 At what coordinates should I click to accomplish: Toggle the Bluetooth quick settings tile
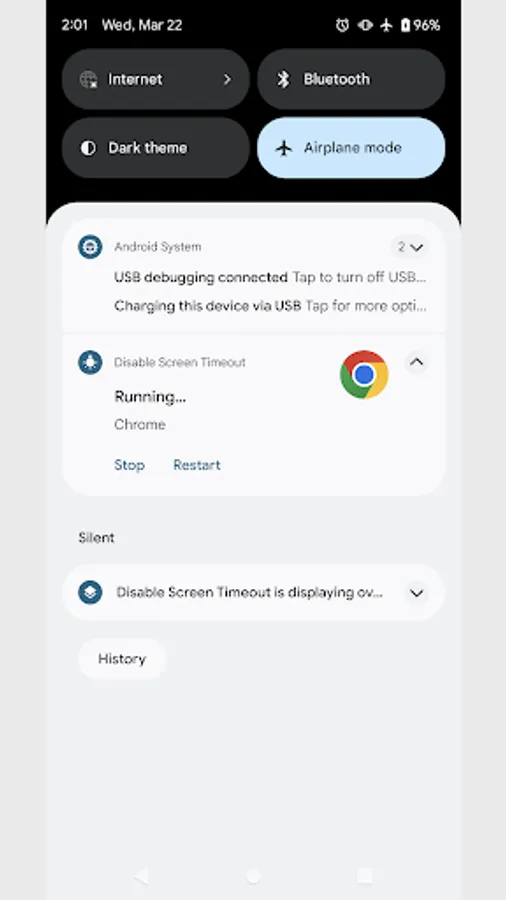[351, 79]
